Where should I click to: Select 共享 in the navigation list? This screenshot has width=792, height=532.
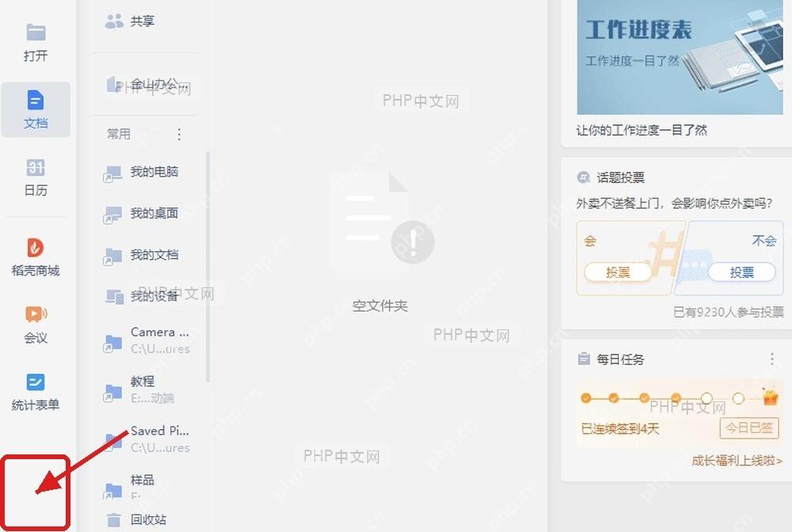tap(143, 21)
